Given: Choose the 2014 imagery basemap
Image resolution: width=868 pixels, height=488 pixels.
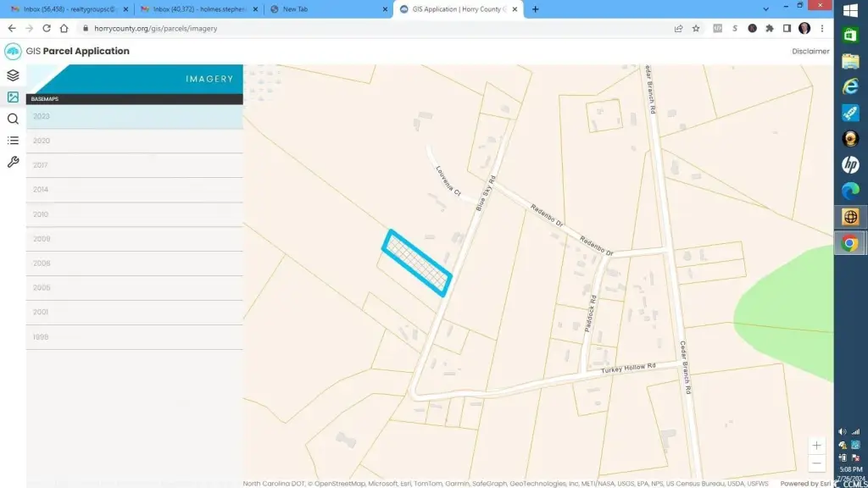Looking at the screenshot, I should click(134, 190).
